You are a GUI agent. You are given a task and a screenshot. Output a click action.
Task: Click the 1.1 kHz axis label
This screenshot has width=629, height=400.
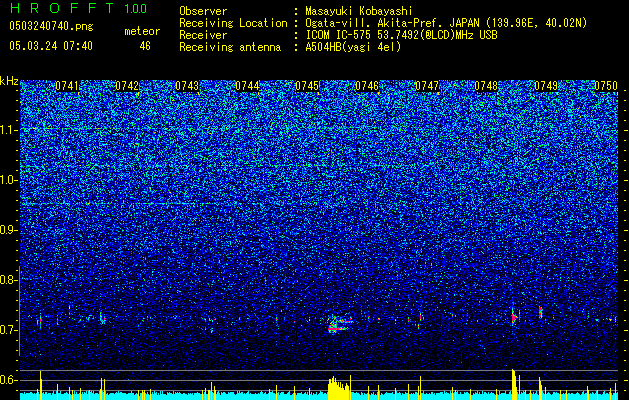point(9,130)
